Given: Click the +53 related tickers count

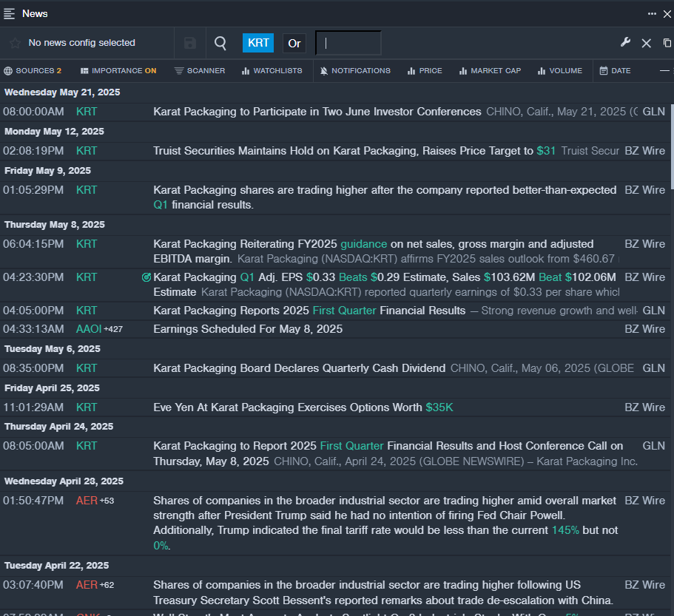Looking at the screenshot, I should (x=107, y=501).
